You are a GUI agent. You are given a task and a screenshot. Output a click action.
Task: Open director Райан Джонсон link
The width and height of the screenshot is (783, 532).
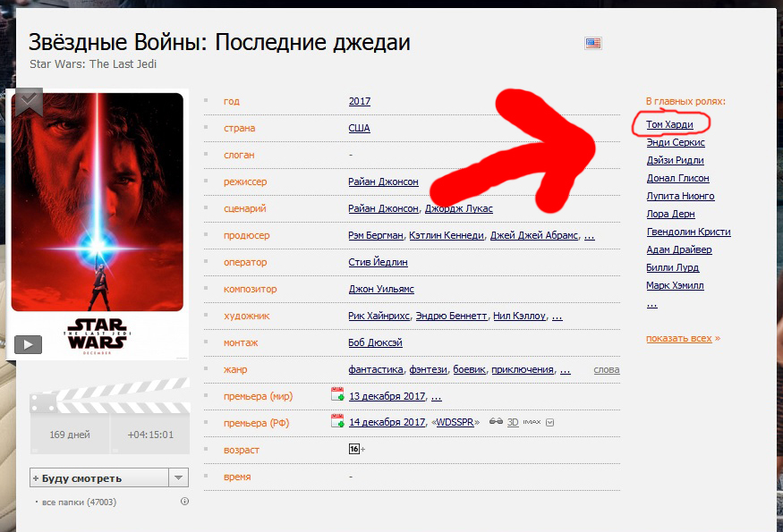[x=384, y=182]
